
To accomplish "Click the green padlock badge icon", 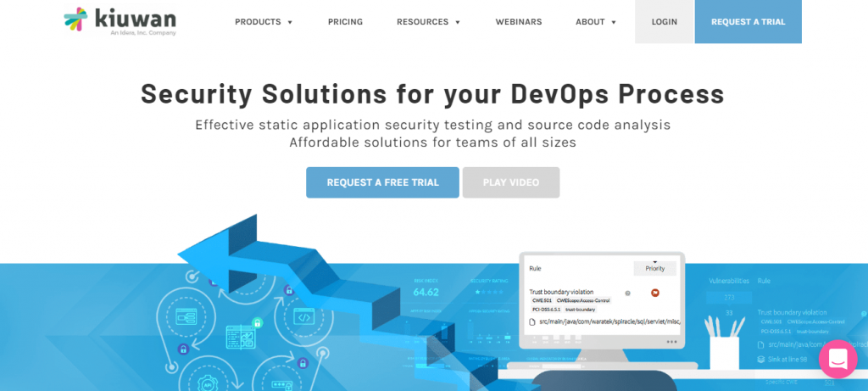I will tap(257, 322).
